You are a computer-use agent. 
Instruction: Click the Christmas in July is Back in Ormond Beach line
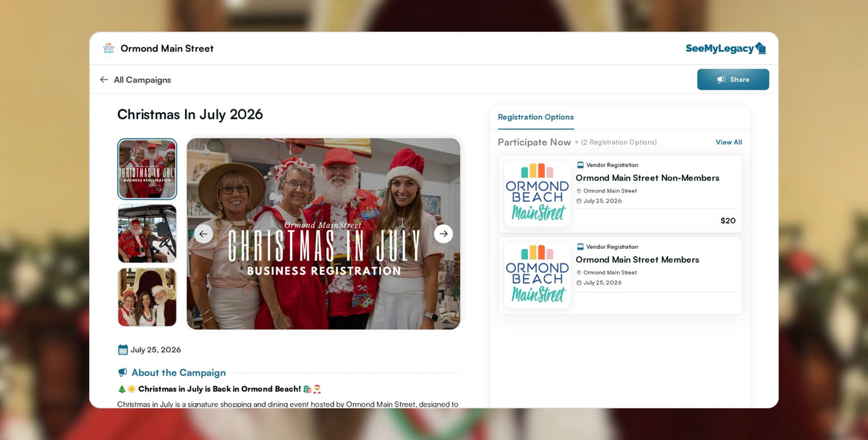(219, 389)
